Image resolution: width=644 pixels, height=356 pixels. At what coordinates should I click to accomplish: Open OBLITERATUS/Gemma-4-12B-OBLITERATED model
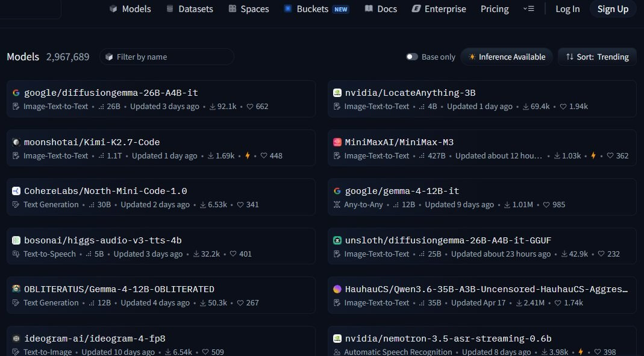click(161, 295)
